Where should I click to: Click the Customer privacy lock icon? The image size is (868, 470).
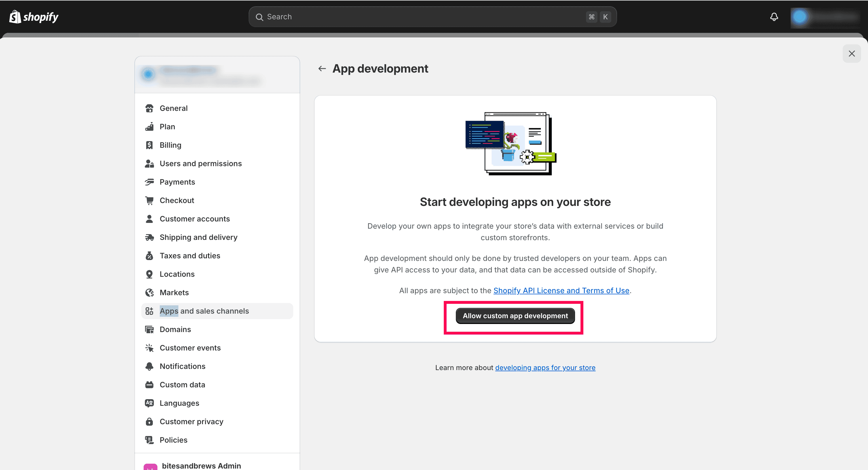[149, 421]
